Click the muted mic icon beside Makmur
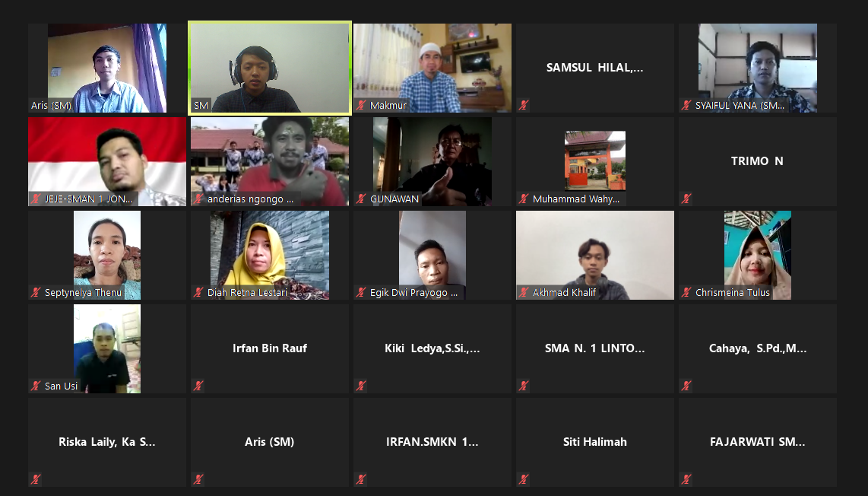The image size is (868, 496). click(x=362, y=105)
